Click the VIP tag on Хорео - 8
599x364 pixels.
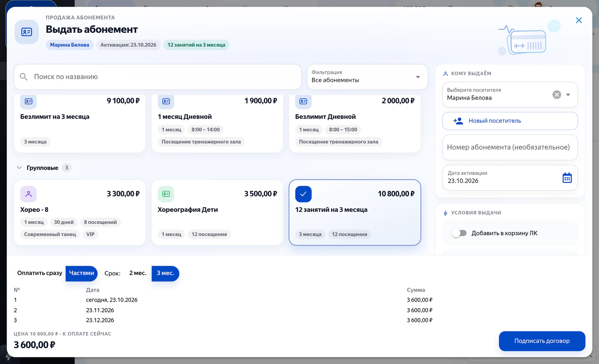pyautogui.click(x=90, y=235)
